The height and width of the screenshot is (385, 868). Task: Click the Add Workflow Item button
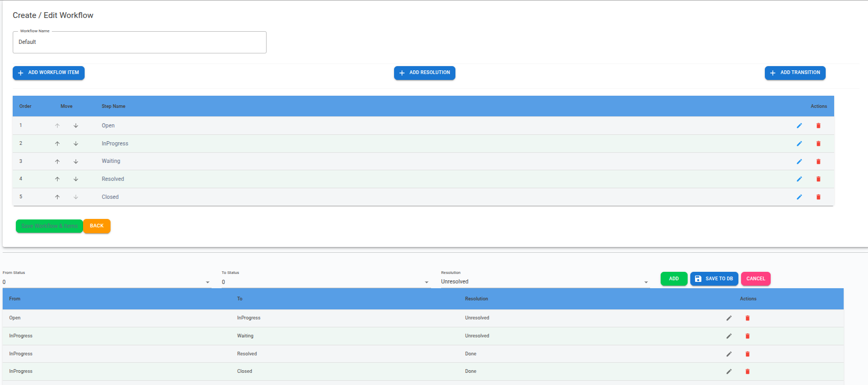pyautogui.click(x=49, y=73)
